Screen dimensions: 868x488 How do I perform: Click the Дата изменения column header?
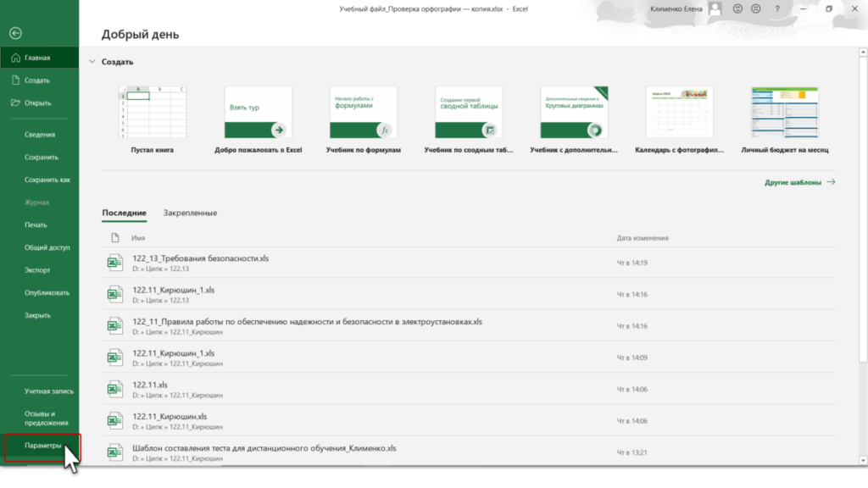pos(643,238)
